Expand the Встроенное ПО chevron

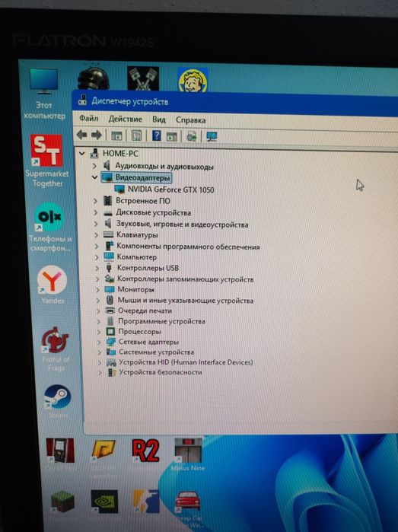(x=95, y=201)
